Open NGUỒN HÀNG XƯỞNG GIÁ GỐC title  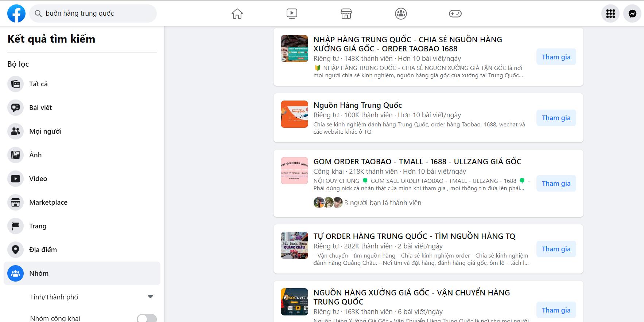tap(411, 297)
